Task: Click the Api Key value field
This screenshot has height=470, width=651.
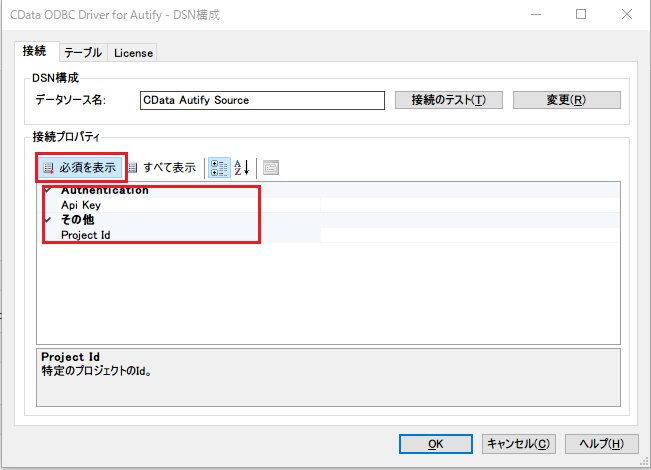Action: (470, 205)
